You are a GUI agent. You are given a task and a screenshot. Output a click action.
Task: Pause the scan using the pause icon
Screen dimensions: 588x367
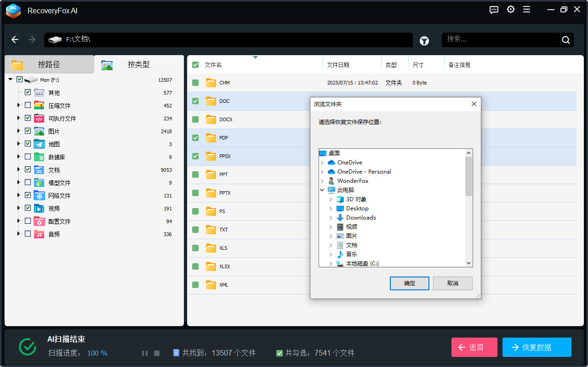click(145, 353)
